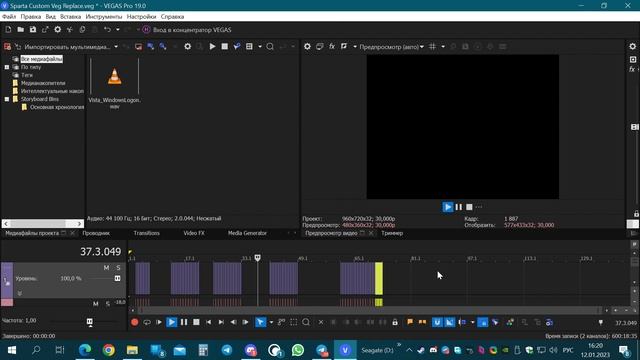Toggle Automatic Crossfades button
This screenshot has height=360, width=640.
tap(449, 322)
